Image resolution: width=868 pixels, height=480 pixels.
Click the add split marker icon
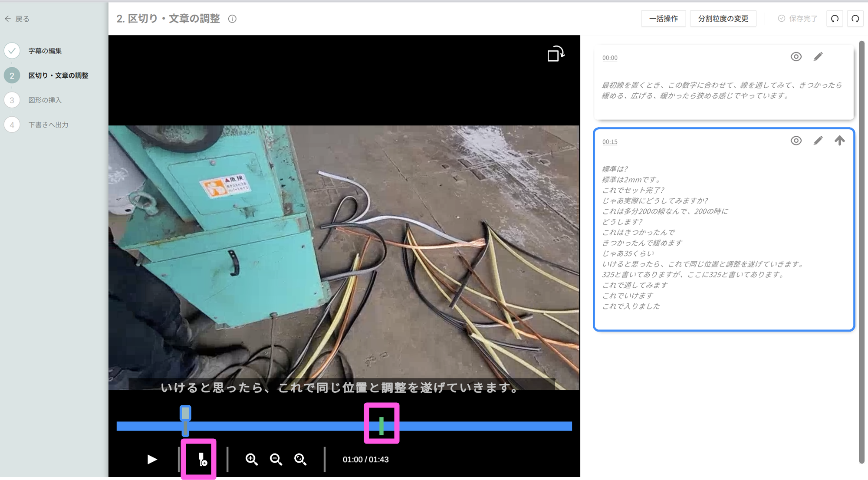point(202,460)
